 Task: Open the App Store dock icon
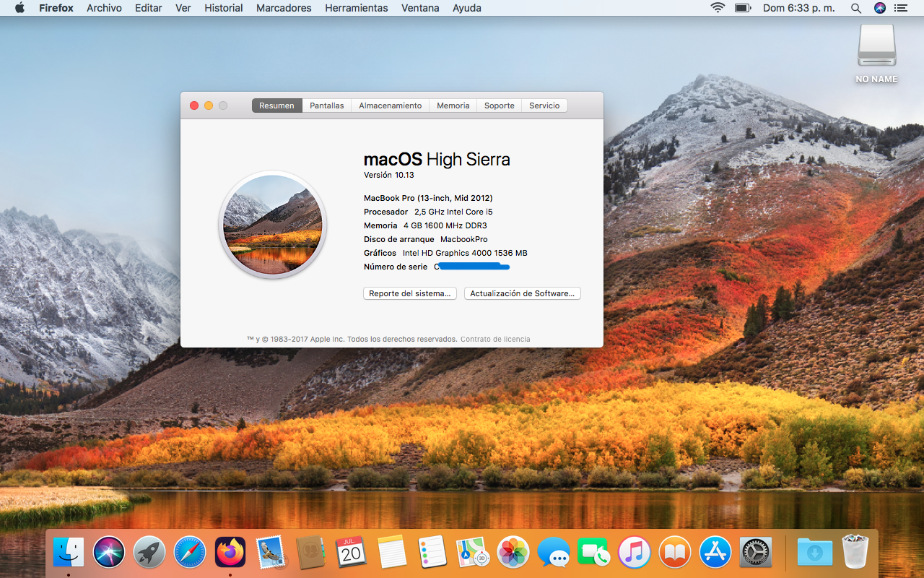(x=715, y=553)
